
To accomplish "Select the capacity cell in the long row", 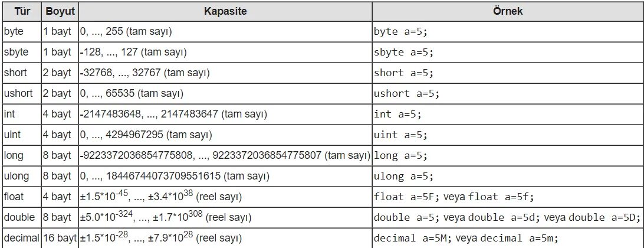I will pos(225,156).
